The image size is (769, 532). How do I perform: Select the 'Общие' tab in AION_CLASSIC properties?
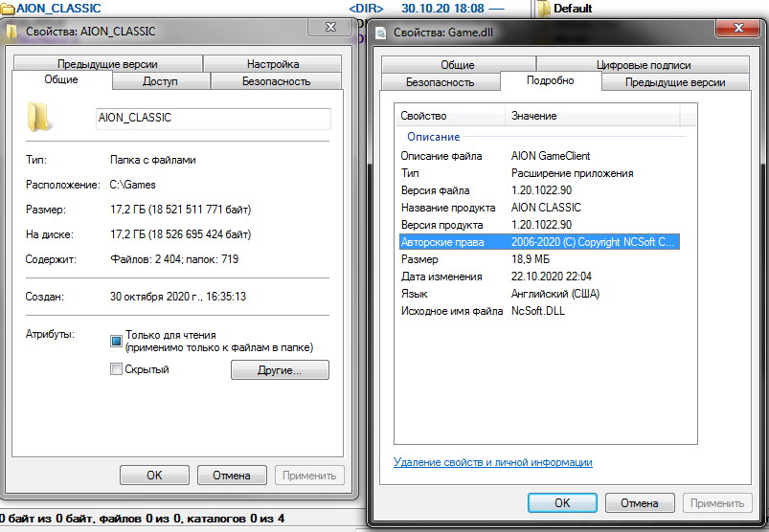coord(61,79)
